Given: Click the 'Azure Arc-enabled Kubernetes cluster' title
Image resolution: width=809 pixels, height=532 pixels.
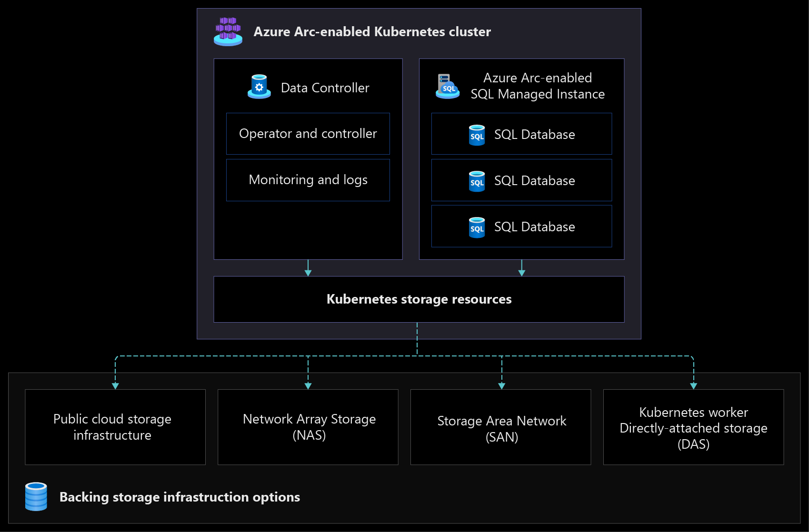Looking at the screenshot, I should pos(372,32).
